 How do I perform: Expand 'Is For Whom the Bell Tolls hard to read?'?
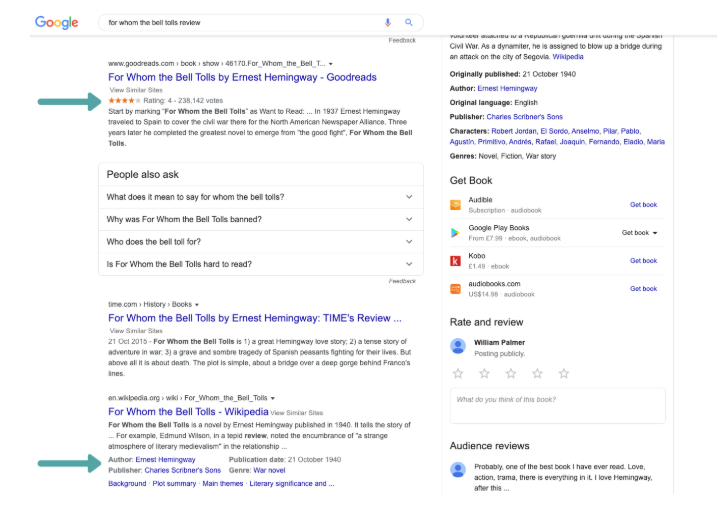point(261,264)
